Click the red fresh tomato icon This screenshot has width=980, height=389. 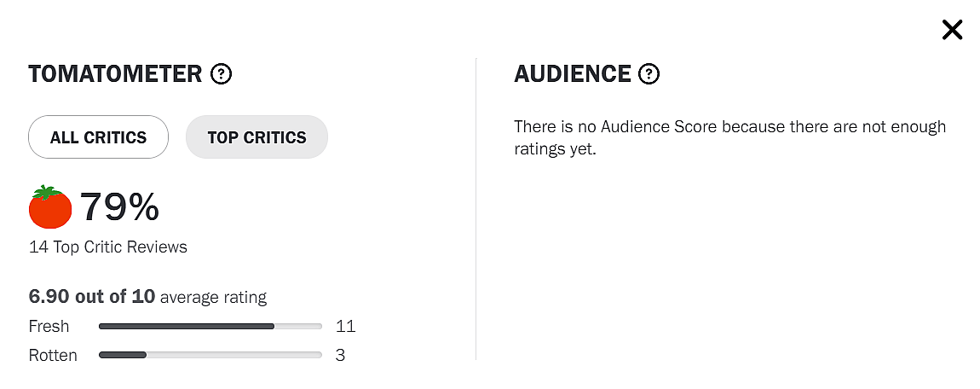tap(50, 207)
